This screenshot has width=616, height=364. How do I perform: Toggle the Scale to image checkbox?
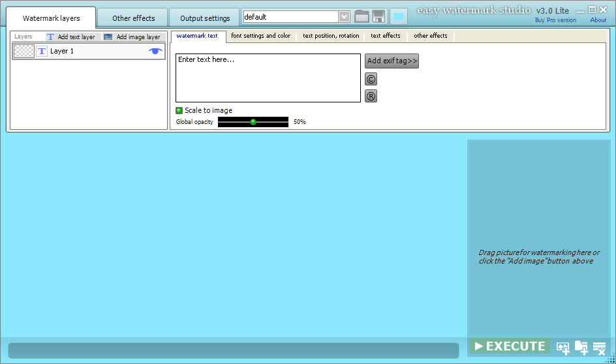(x=179, y=110)
